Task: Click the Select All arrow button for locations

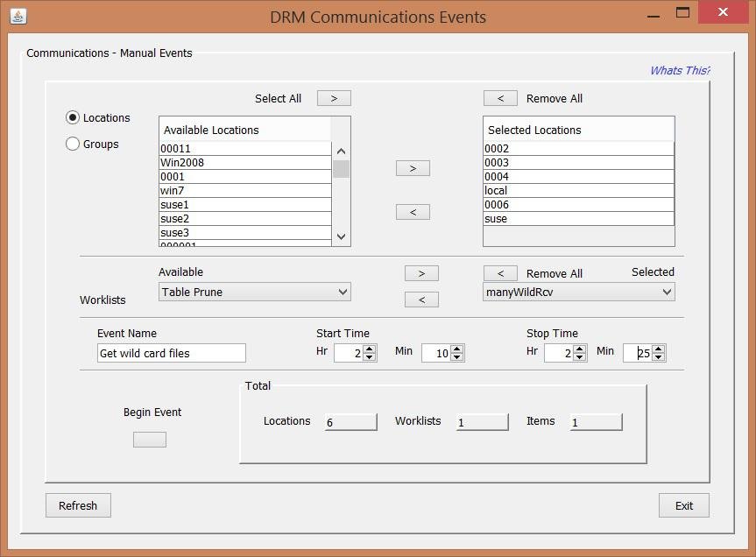Action: point(334,98)
